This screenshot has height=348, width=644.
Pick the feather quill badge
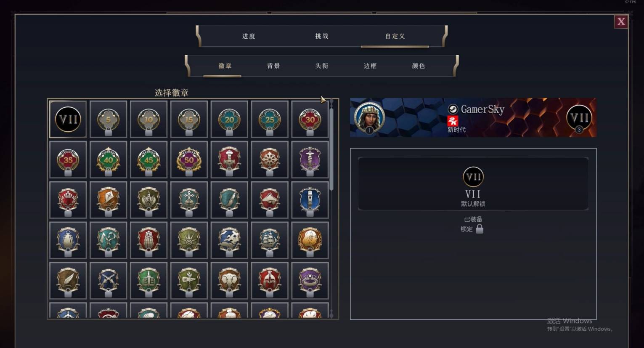tap(68, 281)
